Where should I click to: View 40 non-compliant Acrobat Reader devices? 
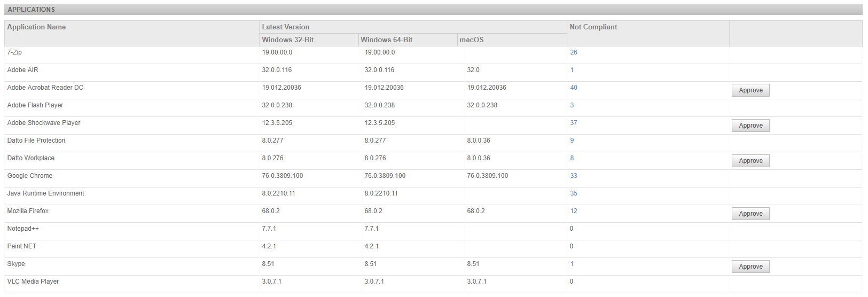574,88
